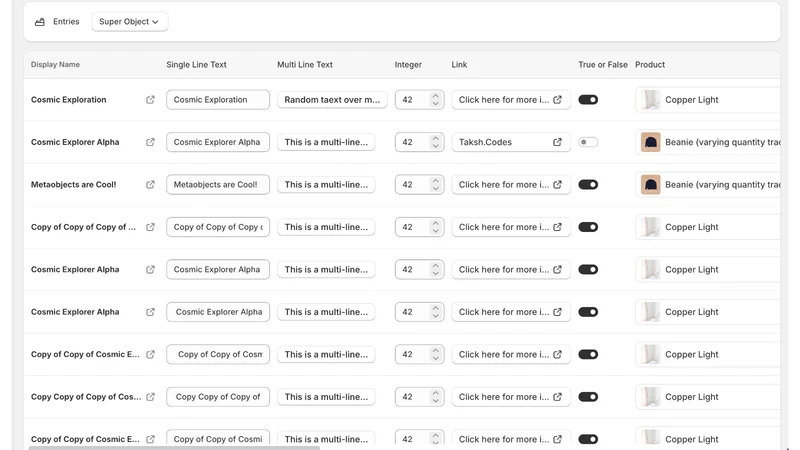This screenshot has height=450, width=800.
Task: Click the Single Line Text column header
Action: coord(196,65)
